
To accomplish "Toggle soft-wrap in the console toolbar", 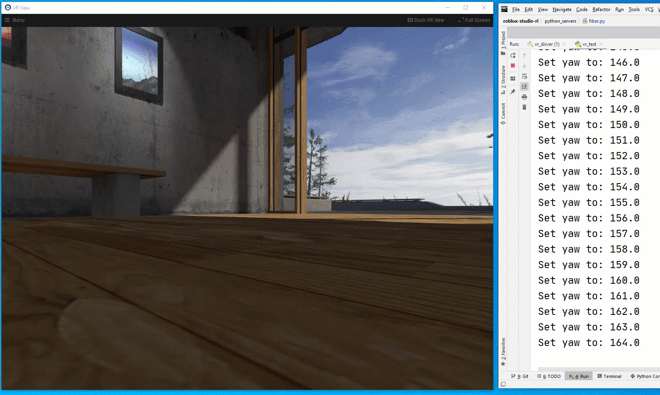I will pyautogui.click(x=524, y=76).
